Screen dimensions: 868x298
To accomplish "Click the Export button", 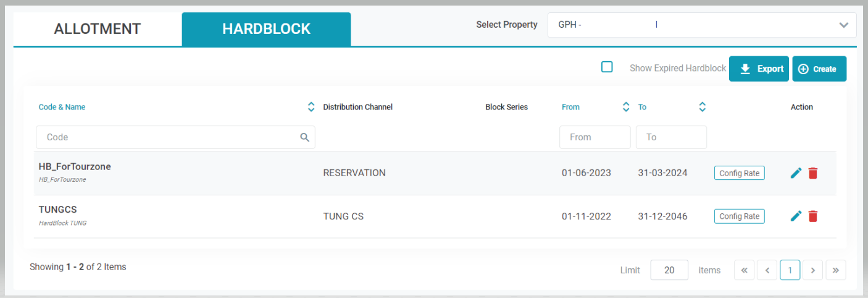I will click(759, 69).
